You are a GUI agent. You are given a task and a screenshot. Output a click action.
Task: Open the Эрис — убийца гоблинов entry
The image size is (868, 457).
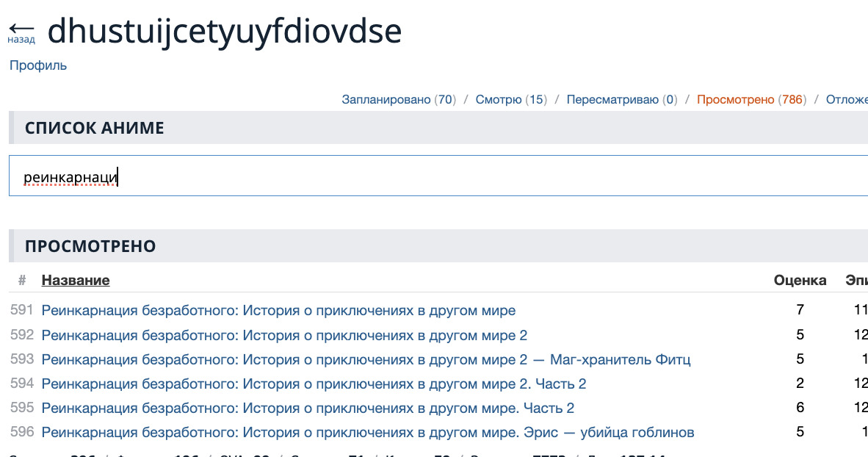(x=368, y=432)
